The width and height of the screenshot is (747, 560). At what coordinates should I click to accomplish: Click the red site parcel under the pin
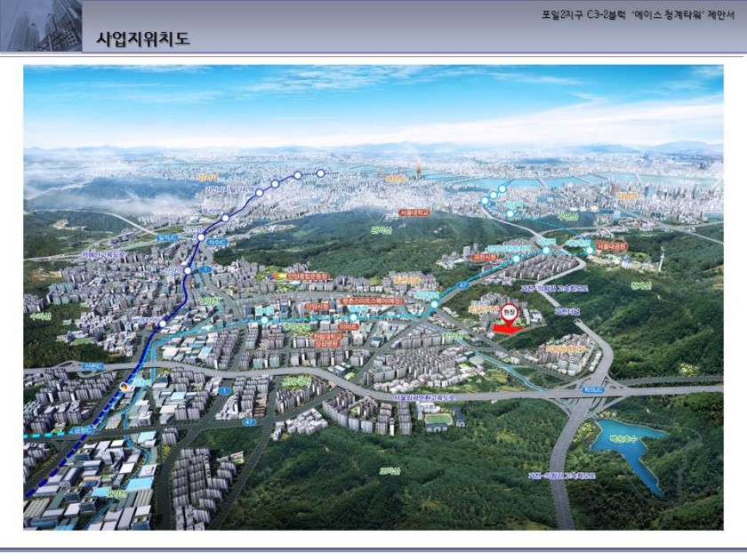507,331
